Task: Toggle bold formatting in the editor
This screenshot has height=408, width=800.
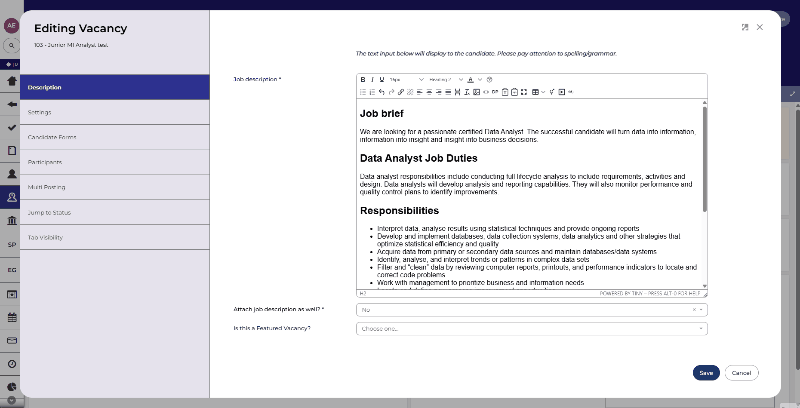Action: tap(363, 80)
